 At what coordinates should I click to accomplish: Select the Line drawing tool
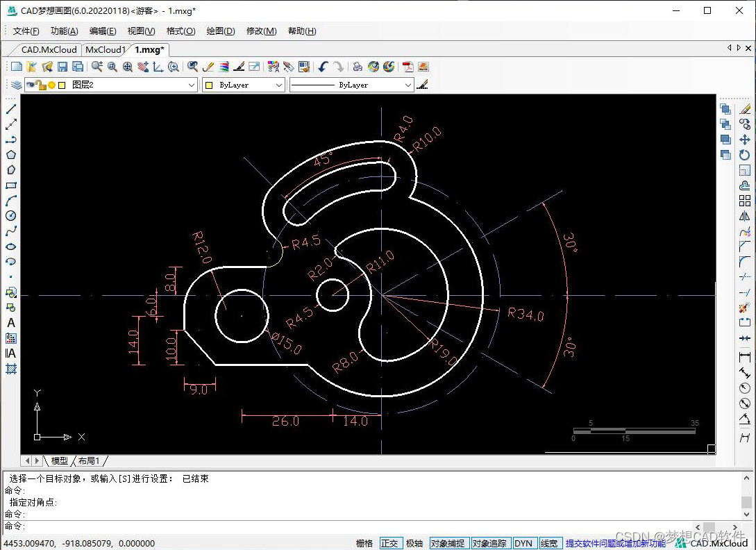[11, 109]
